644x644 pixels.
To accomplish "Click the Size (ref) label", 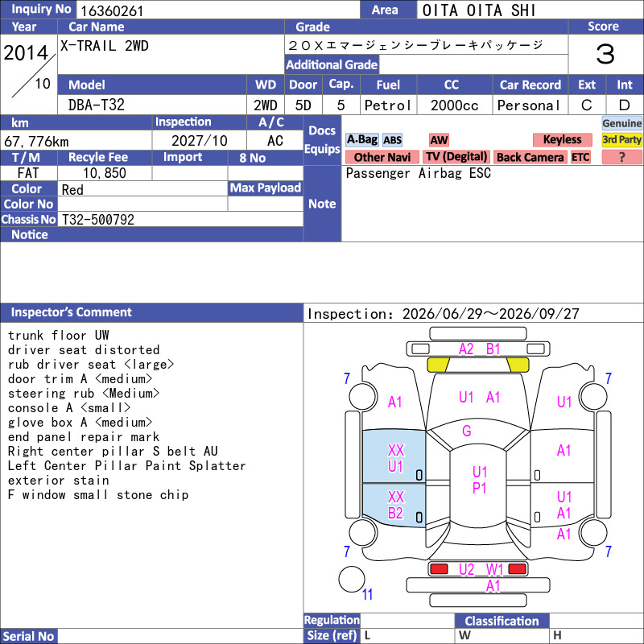I will point(332,635).
